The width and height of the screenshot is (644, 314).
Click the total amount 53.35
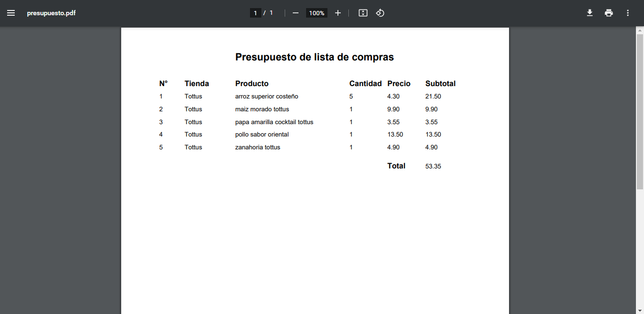(x=433, y=166)
